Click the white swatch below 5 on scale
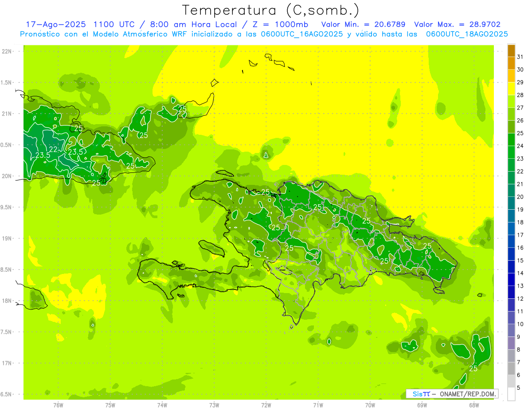532x411 pixels. coord(511,394)
